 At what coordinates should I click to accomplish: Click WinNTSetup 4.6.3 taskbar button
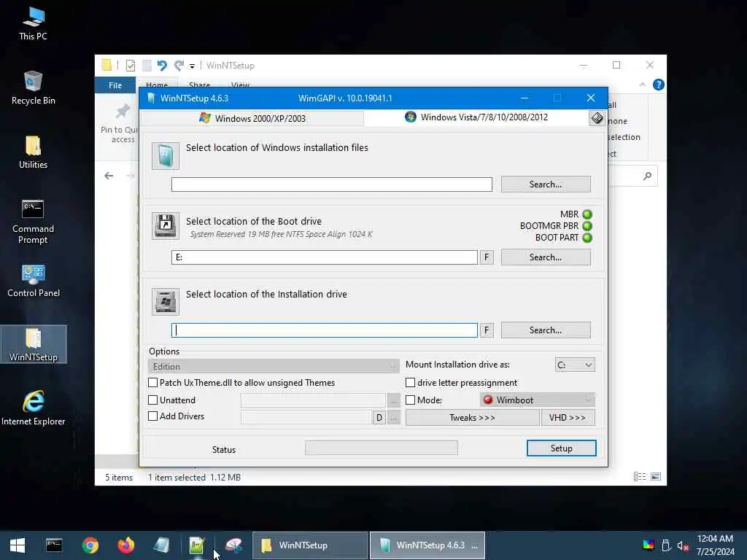pos(427,545)
